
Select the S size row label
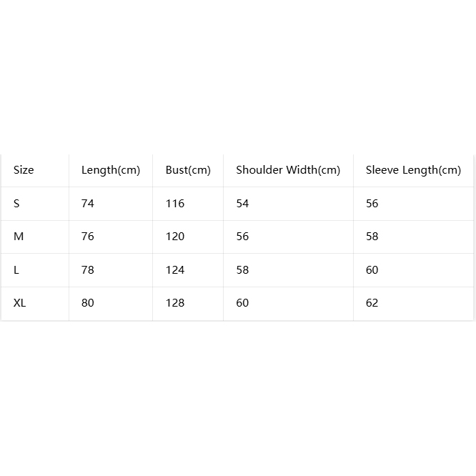click(16, 204)
